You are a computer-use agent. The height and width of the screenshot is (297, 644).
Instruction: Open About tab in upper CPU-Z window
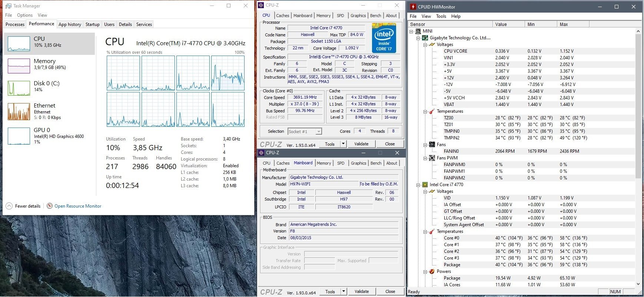tap(391, 16)
